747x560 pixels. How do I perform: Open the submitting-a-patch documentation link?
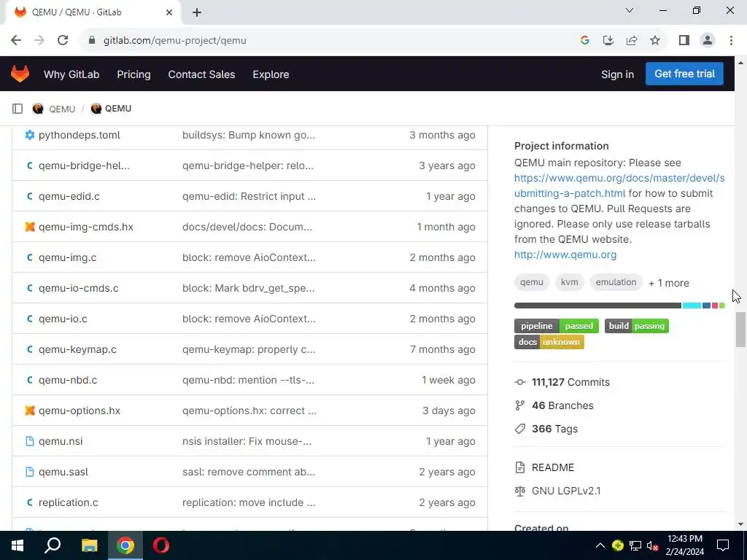pyautogui.click(x=619, y=186)
